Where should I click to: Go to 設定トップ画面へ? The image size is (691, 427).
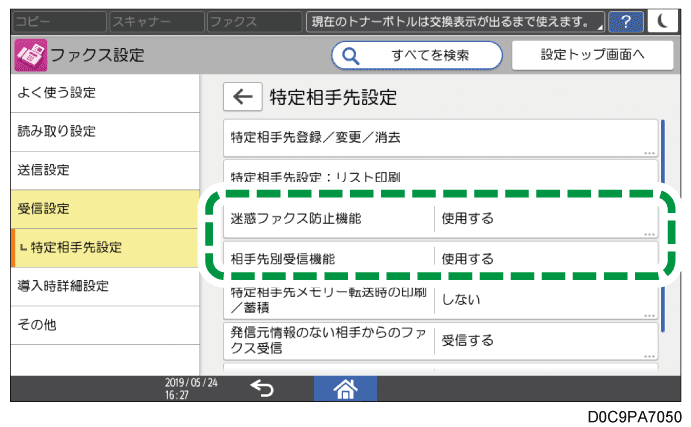pos(592,55)
